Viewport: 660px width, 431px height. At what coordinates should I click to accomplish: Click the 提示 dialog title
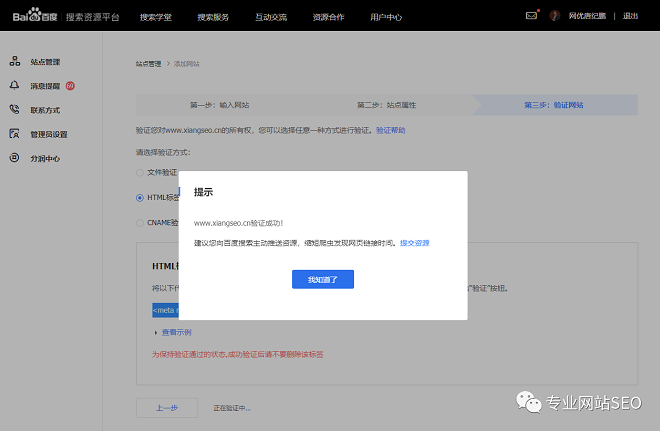click(x=203, y=192)
